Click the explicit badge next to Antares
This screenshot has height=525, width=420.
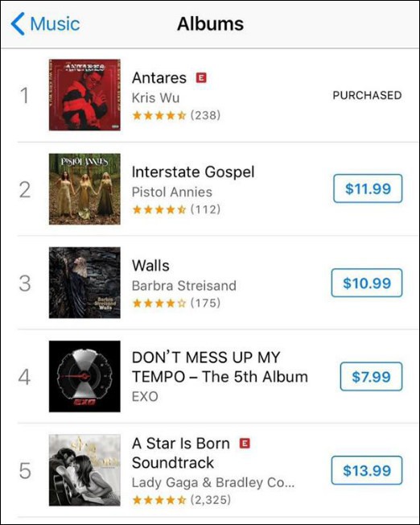coord(201,77)
